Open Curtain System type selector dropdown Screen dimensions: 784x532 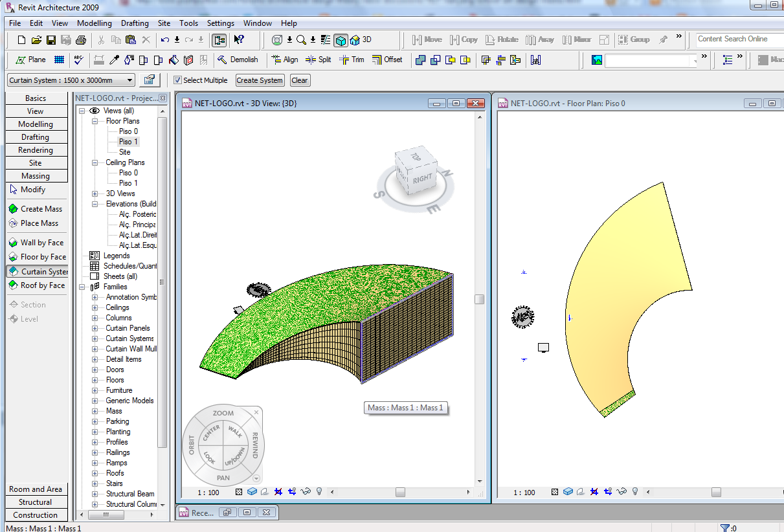[x=130, y=80]
